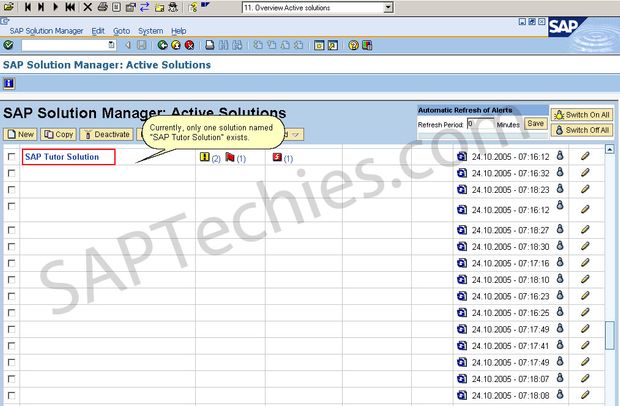Click Save next to Refresh Period
Image resolution: width=620 pixels, height=406 pixels.
tap(535, 124)
